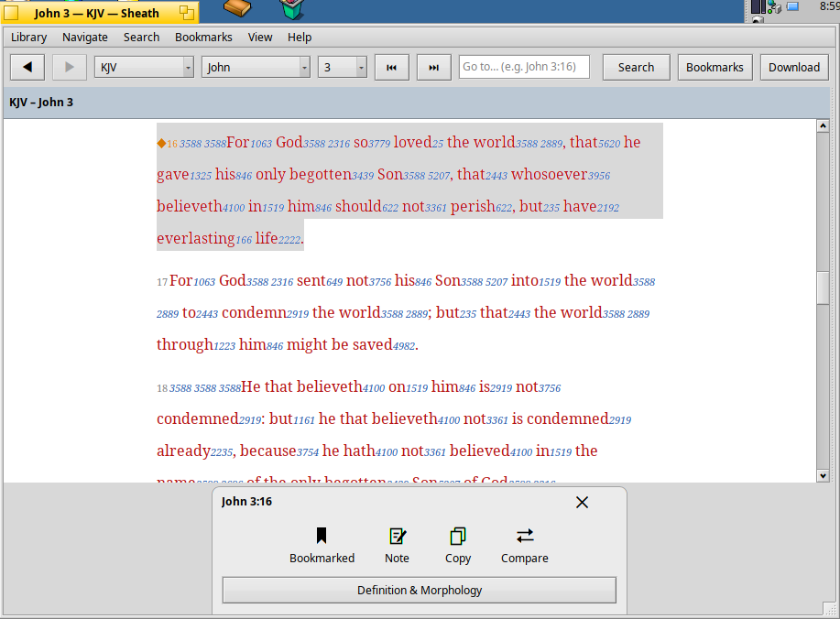Go forward with the right arrow button
The width and height of the screenshot is (840, 619).
pyautogui.click(x=69, y=68)
